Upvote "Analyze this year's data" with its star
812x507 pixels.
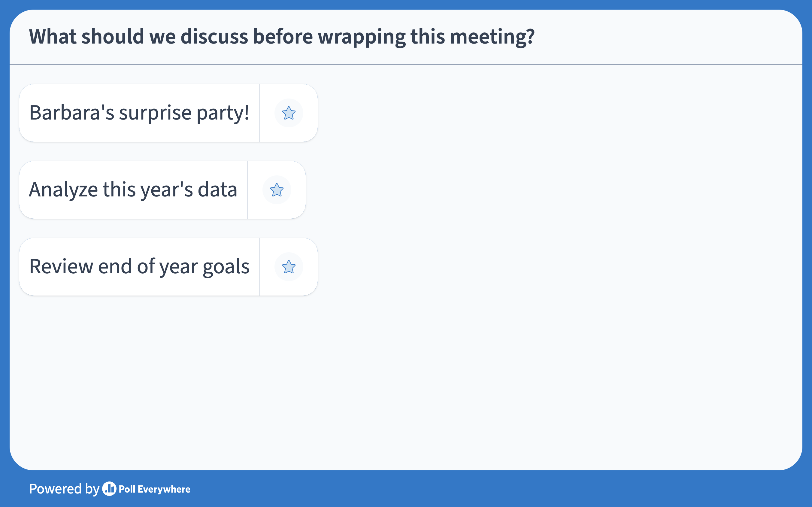[x=277, y=190]
